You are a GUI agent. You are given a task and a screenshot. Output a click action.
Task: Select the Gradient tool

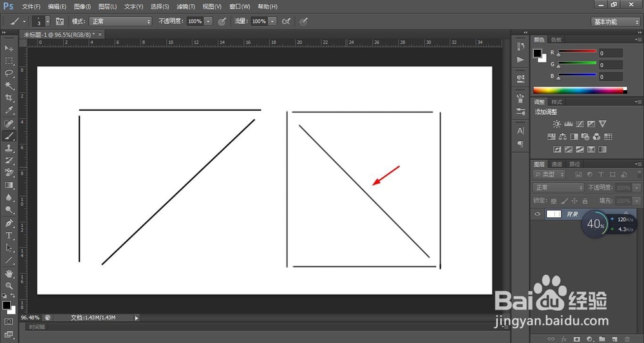(8, 185)
